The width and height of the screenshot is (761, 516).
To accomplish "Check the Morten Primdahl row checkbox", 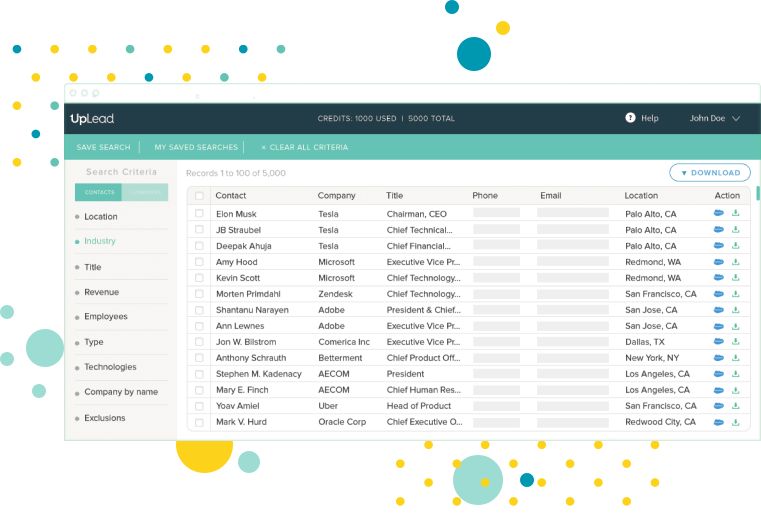I will pos(199,294).
